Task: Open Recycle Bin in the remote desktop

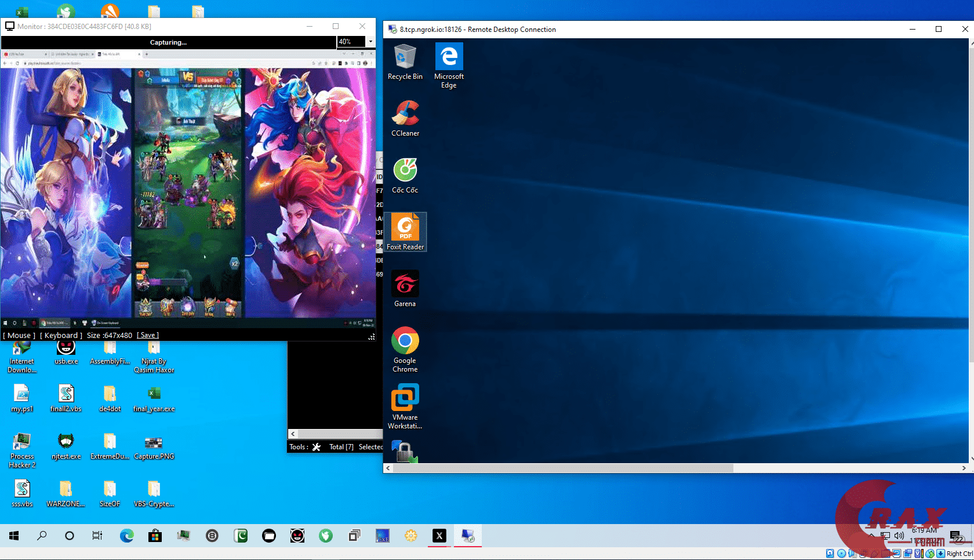Action: (405, 61)
